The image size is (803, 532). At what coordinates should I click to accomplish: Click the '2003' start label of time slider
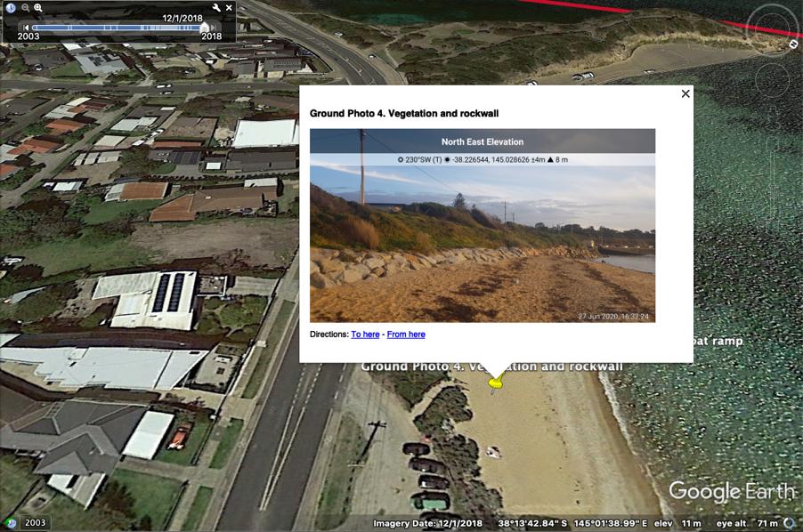click(x=28, y=36)
